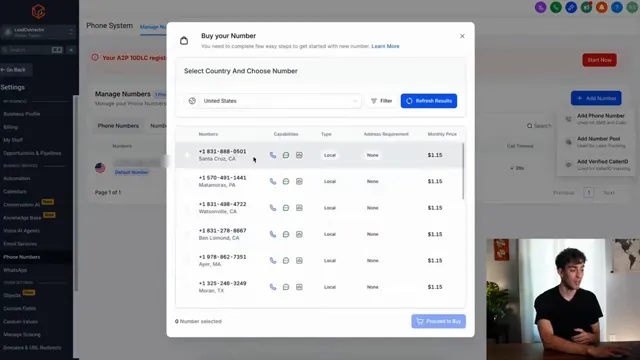Image resolution: width=640 pixels, height=360 pixels.
Task: Click the sidebar search field
Action: point(32,50)
